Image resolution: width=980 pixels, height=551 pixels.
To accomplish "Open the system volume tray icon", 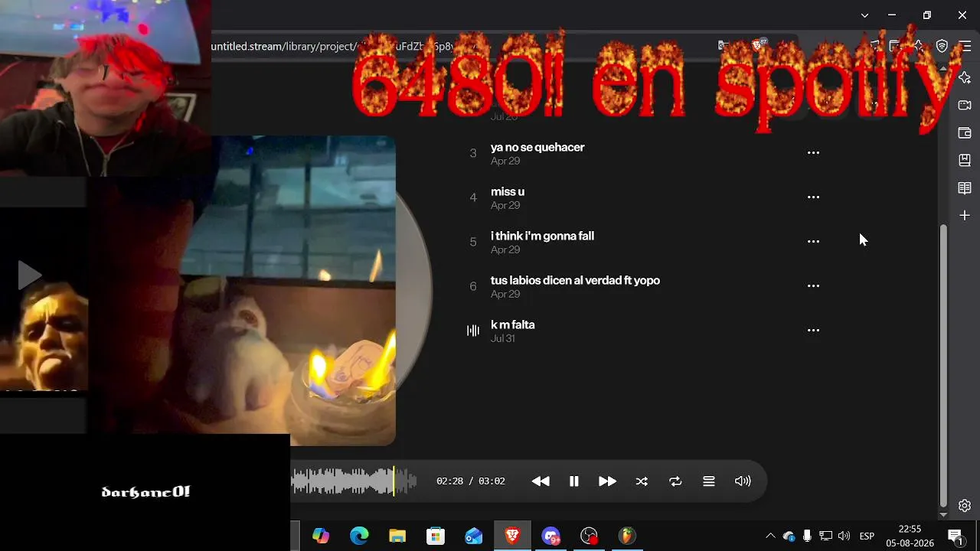I will [x=844, y=536].
